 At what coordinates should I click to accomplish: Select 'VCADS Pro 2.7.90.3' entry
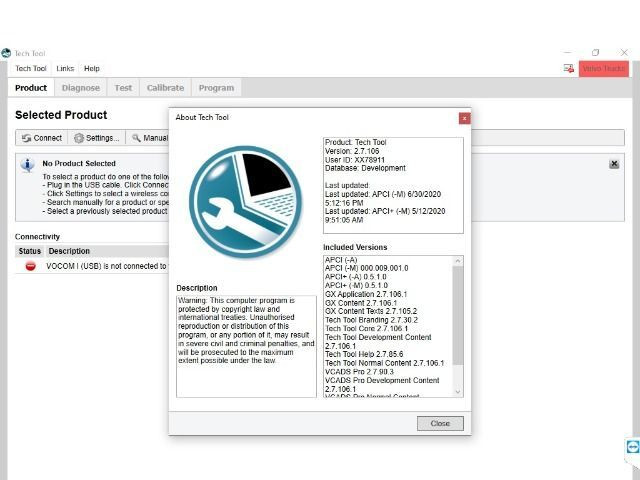(360, 372)
